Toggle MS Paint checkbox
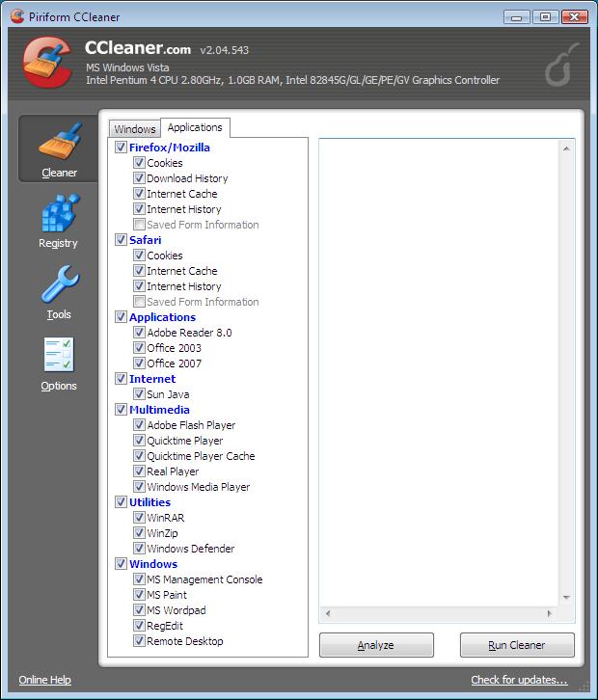Screen dimensions: 598x700 (139, 594)
